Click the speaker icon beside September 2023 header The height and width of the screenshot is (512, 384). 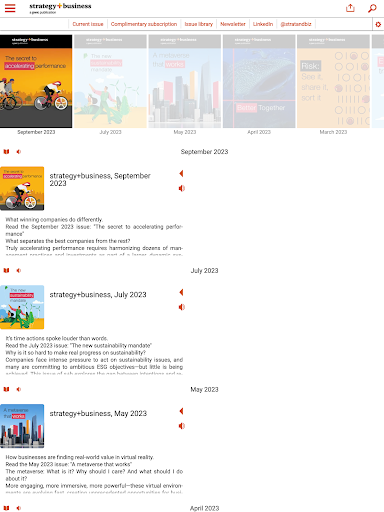19,152
